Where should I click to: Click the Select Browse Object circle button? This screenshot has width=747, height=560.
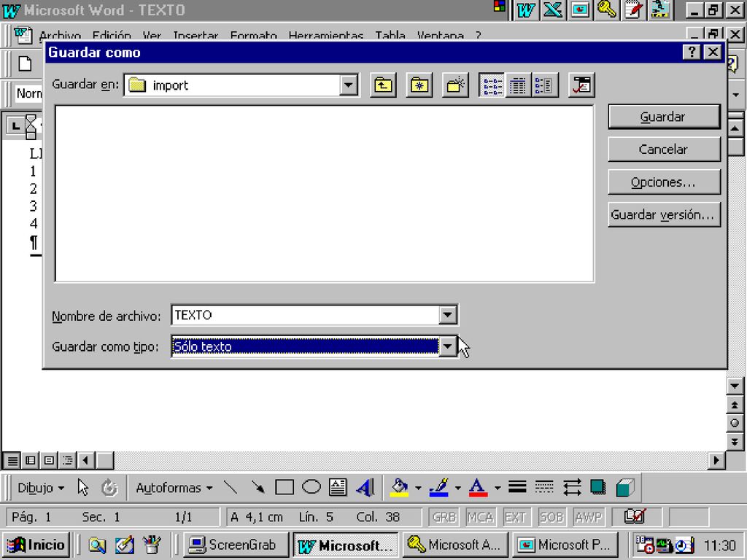(x=735, y=423)
